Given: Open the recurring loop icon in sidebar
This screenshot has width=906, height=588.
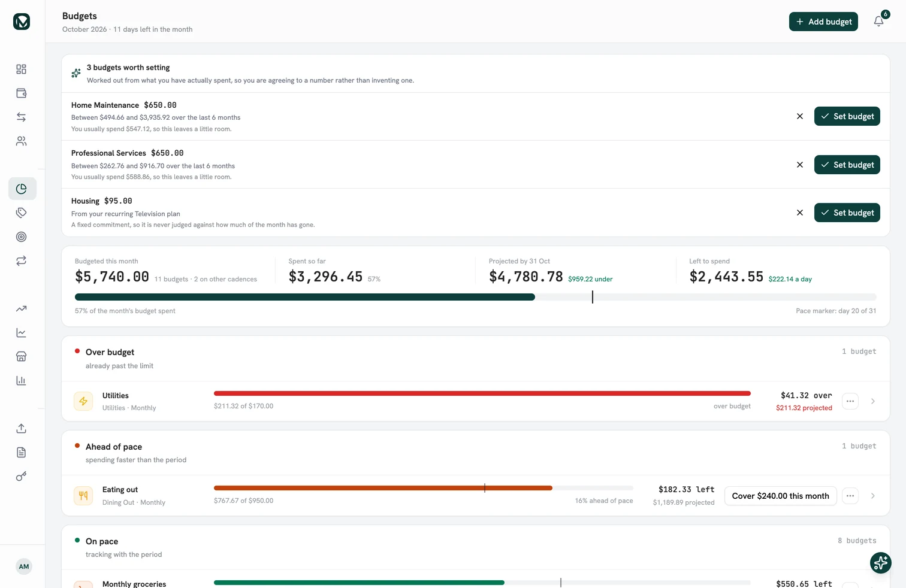Looking at the screenshot, I should (22, 261).
